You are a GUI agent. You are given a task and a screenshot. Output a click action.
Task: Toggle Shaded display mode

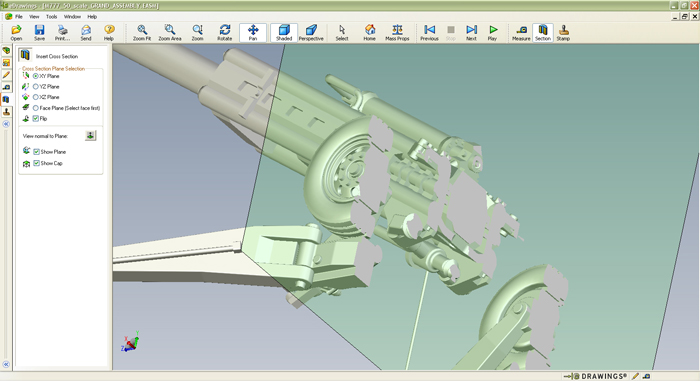point(283,33)
